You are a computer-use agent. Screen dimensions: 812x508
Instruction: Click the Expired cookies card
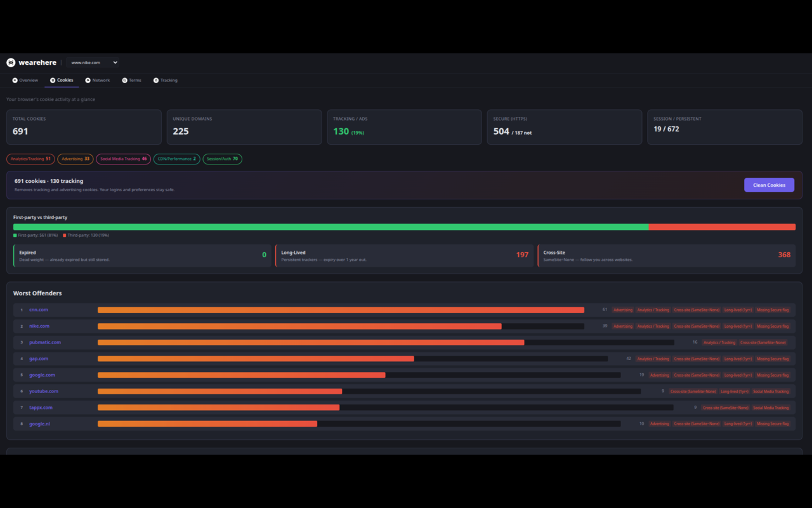pos(142,256)
